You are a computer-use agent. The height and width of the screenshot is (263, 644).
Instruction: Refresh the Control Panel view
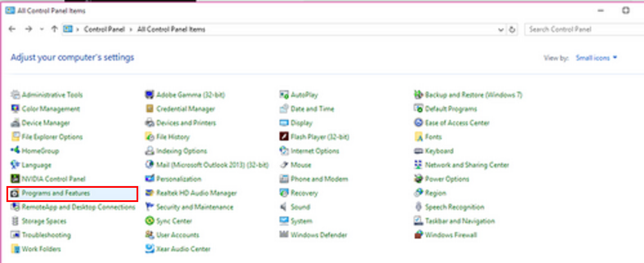[512, 30]
